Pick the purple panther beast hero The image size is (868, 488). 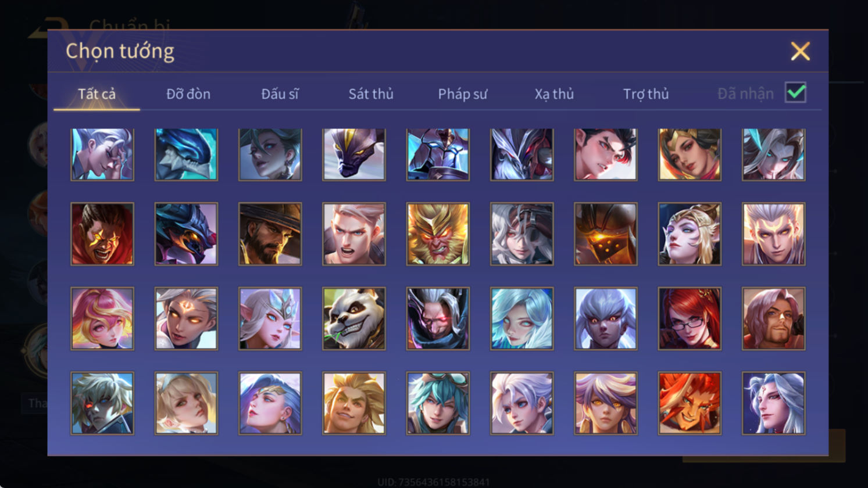pyautogui.click(x=354, y=154)
